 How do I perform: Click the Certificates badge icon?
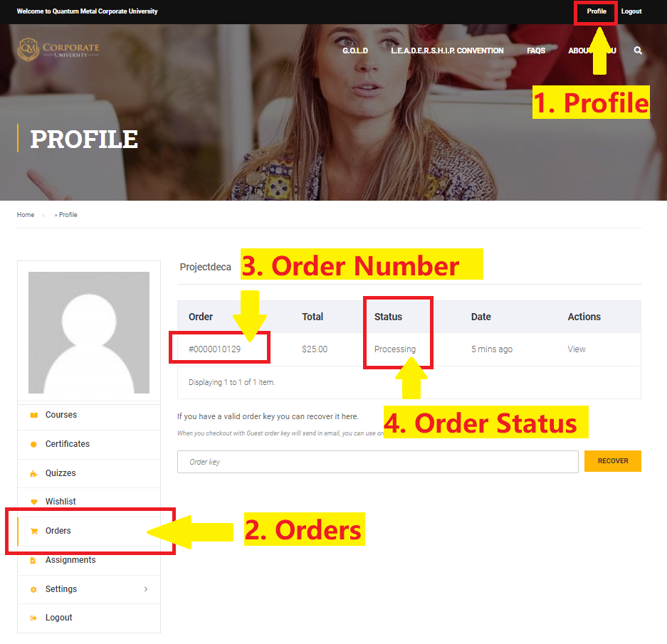click(x=34, y=444)
